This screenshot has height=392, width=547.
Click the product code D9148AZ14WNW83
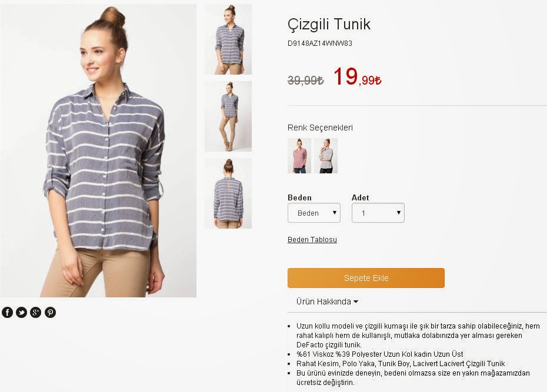coord(320,43)
